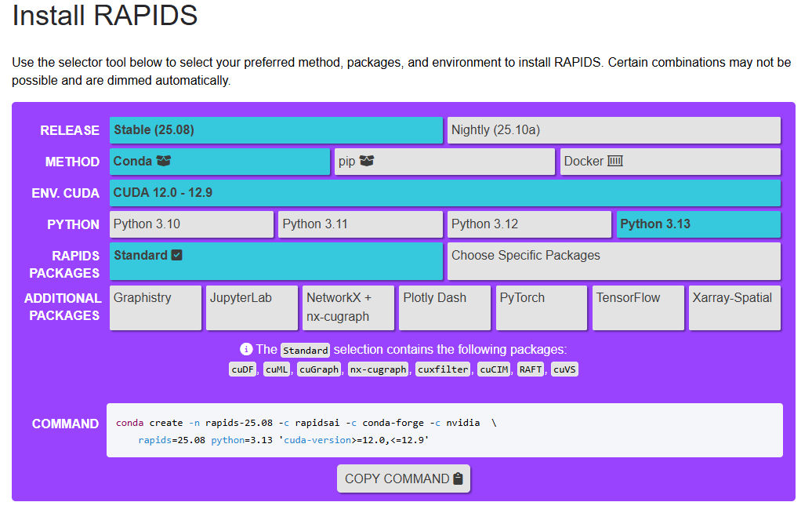
Task: Click the cuGraph package tag
Action: [x=319, y=369]
